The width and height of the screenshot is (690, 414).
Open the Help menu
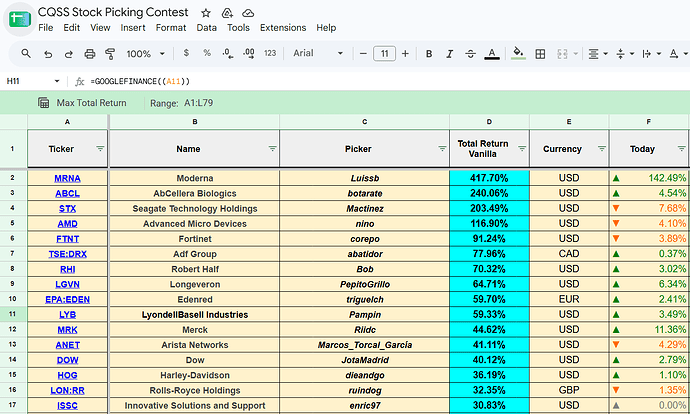click(x=326, y=28)
